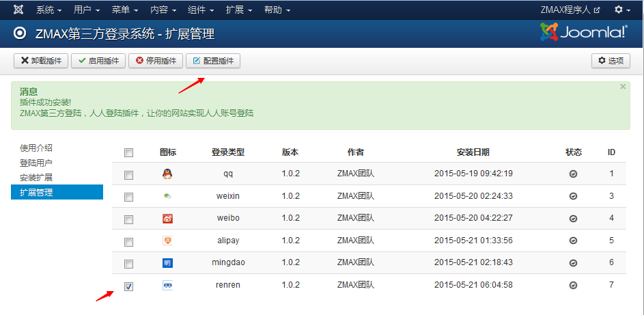The width and height of the screenshot is (644, 315).
Task: Select 扩展管理 in the sidebar
Action: tap(57, 192)
